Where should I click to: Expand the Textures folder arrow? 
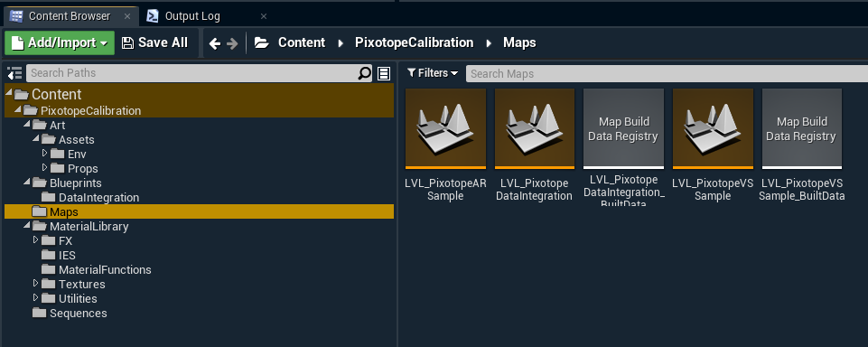[36, 283]
